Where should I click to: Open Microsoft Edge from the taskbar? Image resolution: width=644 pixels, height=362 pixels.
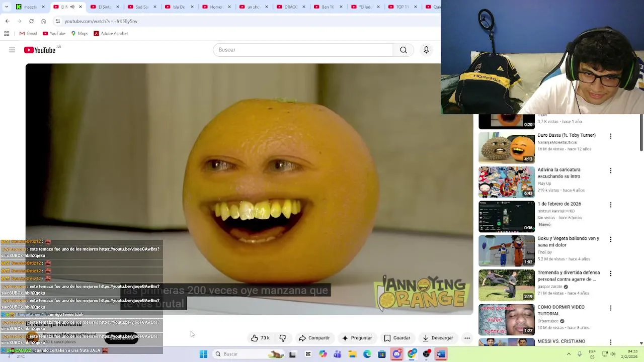pyautogui.click(x=367, y=354)
